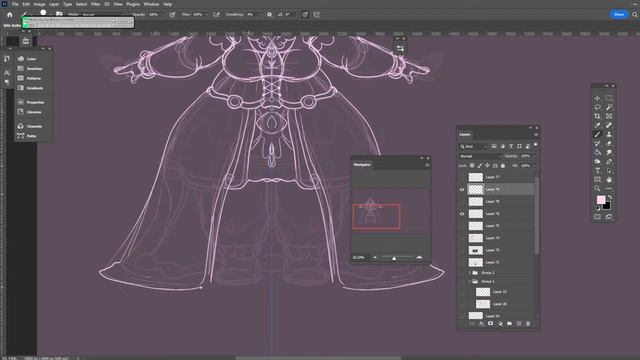
Task: Open search with the magnifier icon
Action: click(x=635, y=14)
